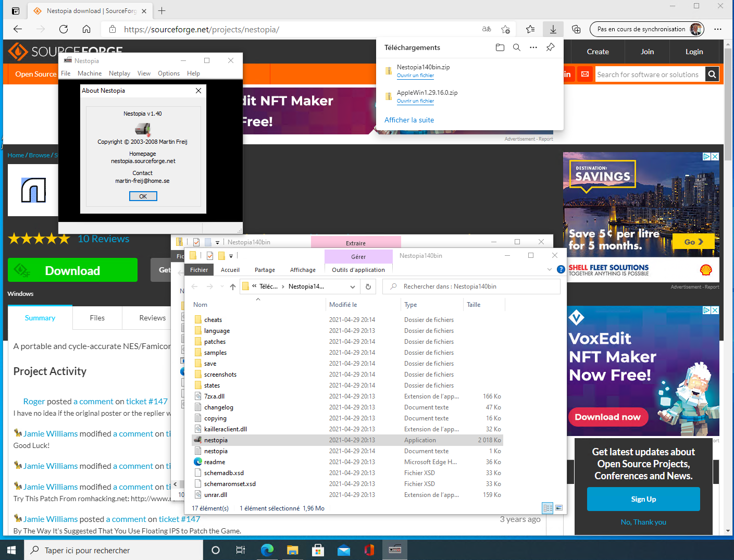This screenshot has height=560, width=734.
Task: Go to browser home page
Action: tap(86, 29)
